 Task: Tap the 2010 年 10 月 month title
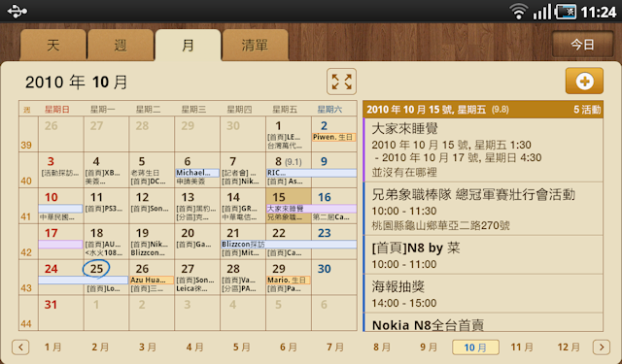click(76, 82)
